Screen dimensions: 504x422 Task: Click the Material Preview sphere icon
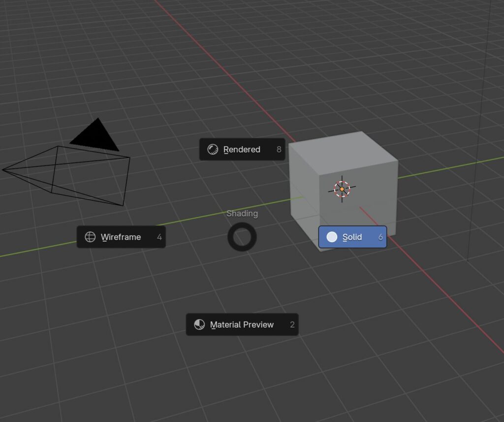click(x=199, y=325)
